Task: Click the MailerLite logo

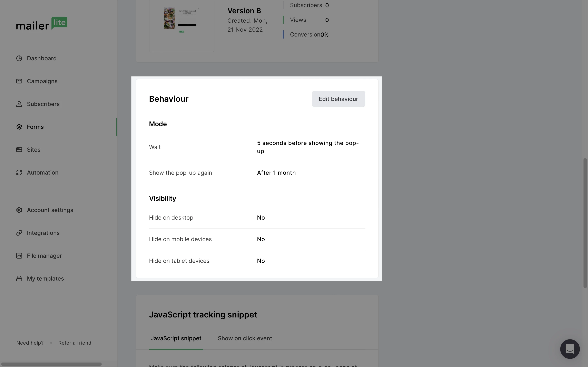Action: tap(42, 23)
